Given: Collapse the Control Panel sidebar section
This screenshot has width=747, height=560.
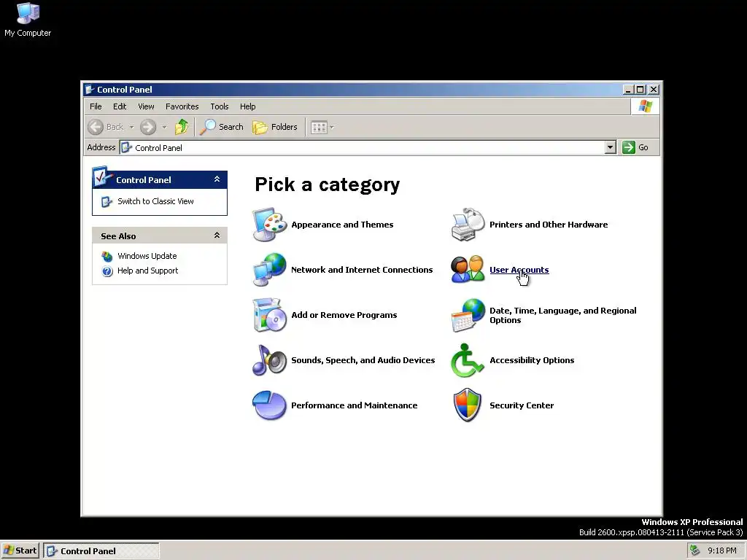Looking at the screenshot, I should [217, 179].
